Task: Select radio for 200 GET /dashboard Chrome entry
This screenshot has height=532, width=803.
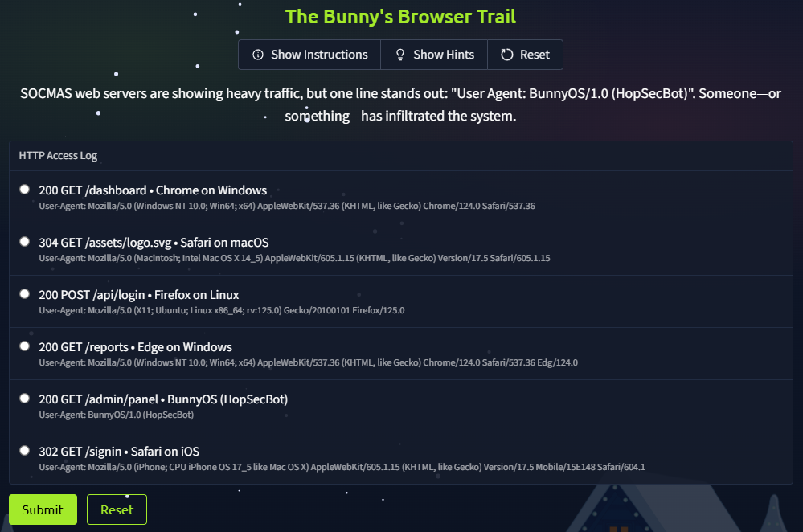Action: click(24, 189)
